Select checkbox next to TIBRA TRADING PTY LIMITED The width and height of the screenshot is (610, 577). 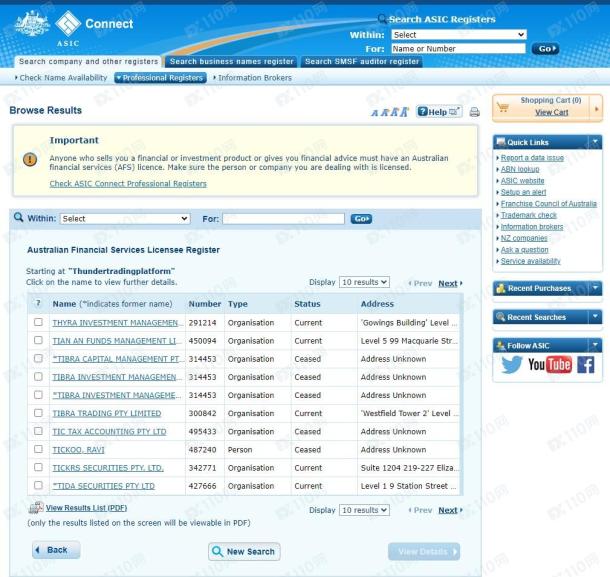click(x=38, y=413)
